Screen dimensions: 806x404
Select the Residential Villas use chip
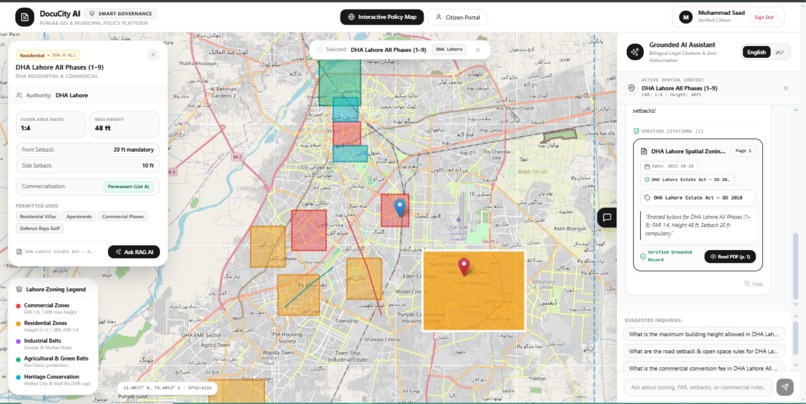tap(38, 216)
